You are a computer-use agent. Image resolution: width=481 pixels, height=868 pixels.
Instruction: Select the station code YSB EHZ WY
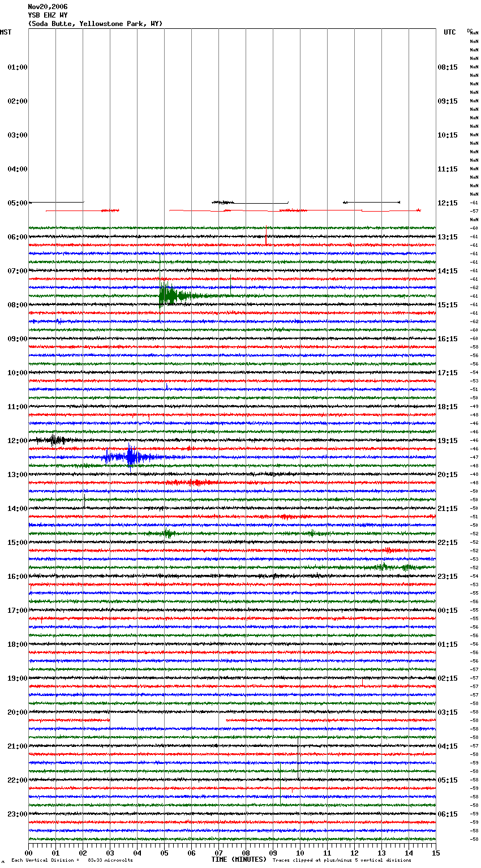(48, 15)
